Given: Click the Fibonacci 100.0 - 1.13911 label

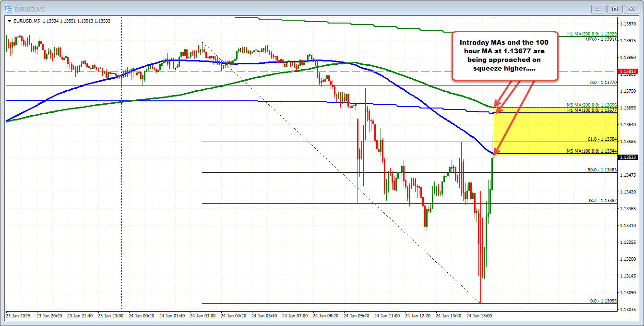Looking at the screenshot, I should point(601,39).
